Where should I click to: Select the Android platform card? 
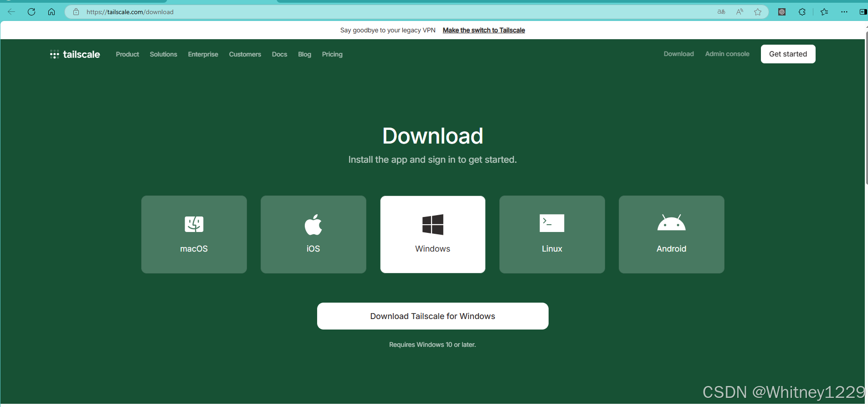[672, 234]
